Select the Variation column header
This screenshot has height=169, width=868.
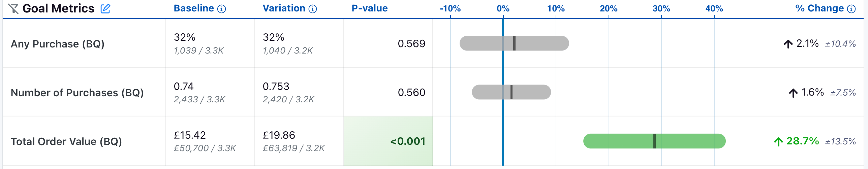tap(284, 8)
